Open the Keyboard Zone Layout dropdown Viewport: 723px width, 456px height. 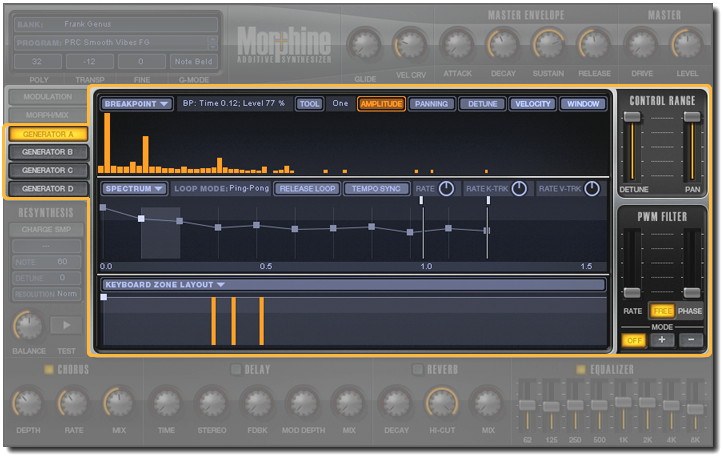click(x=354, y=285)
